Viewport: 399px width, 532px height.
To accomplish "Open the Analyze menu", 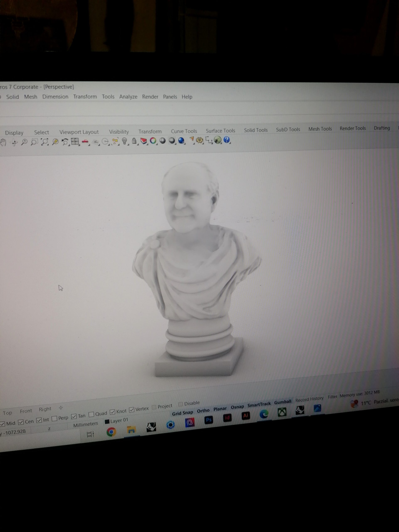I will click(x=128, y=97).
